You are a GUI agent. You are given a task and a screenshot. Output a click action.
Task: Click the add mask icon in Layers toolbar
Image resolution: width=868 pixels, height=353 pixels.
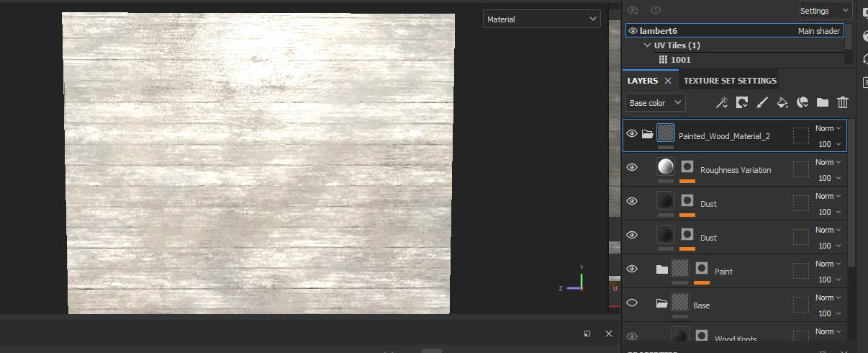[x=741, y=103]
